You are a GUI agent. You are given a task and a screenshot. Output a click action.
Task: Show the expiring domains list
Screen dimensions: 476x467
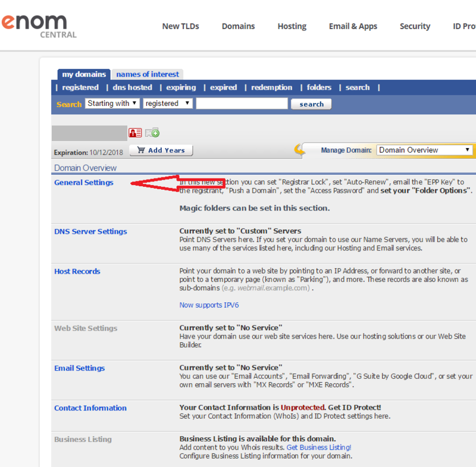click(181, 87)
